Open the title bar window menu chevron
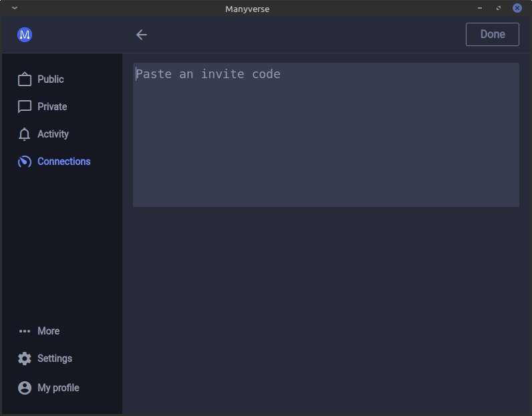The image size is (532, 416). pyautogui.click(x=15, y=8)
